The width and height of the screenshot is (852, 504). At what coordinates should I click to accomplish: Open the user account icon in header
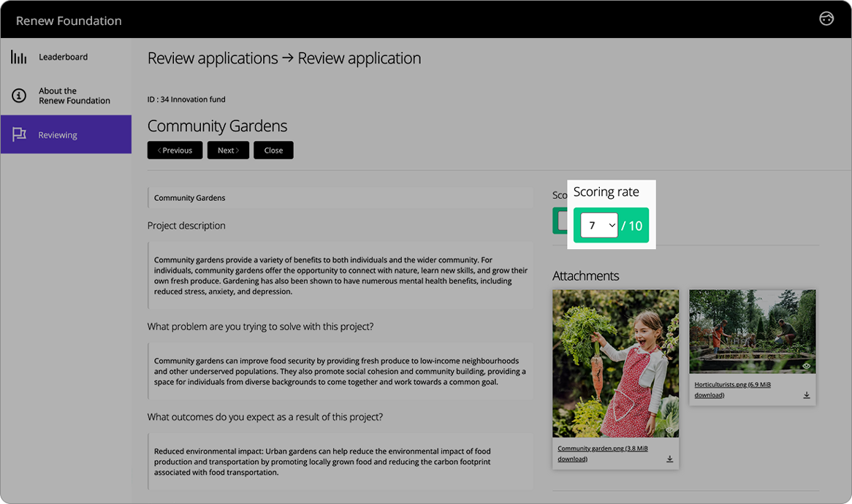[x=826, y=18]
